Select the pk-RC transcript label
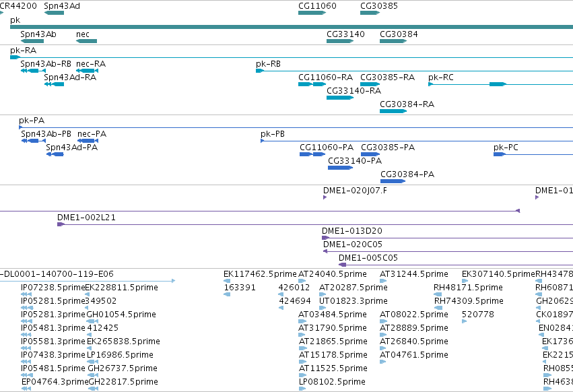573x392 pixels. click(441, 77)
